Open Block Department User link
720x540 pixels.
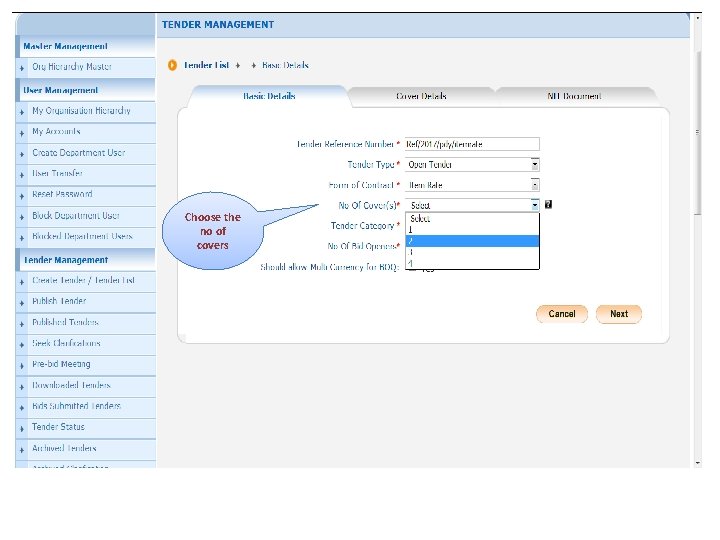click(x=76, y=215)
